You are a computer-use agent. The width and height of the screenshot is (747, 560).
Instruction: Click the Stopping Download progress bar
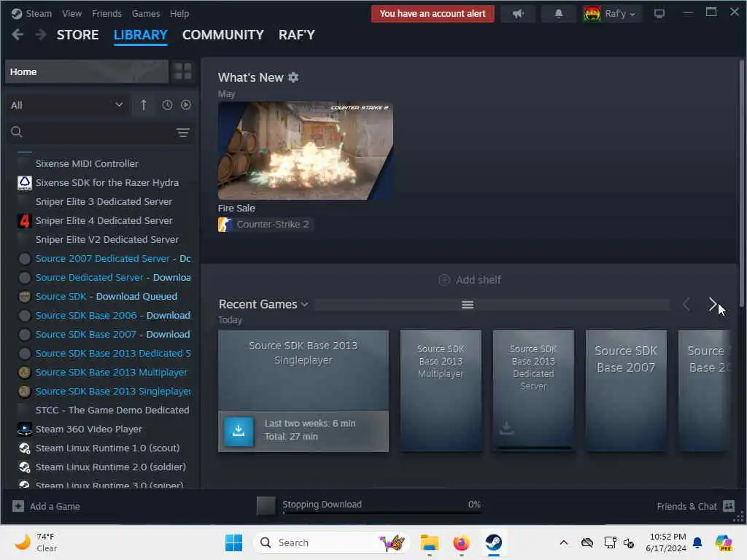click(382, 513)
